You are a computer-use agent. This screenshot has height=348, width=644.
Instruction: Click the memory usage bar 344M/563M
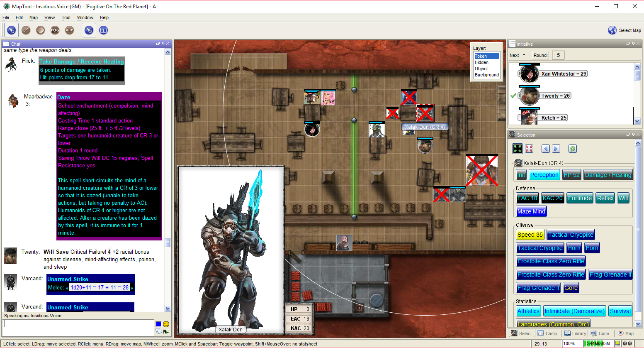pyautogui.click(x=598, y=343)
